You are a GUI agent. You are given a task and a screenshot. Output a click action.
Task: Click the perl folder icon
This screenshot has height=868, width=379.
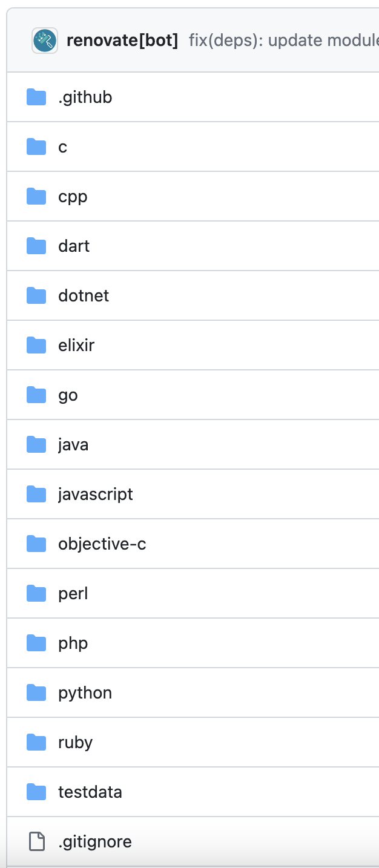pos(36,593)
